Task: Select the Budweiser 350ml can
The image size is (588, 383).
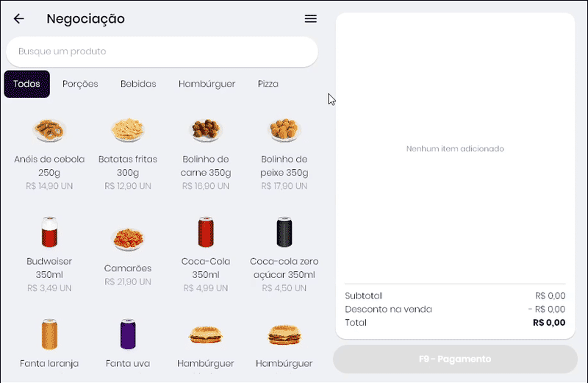Action: [x=50, y=232]
